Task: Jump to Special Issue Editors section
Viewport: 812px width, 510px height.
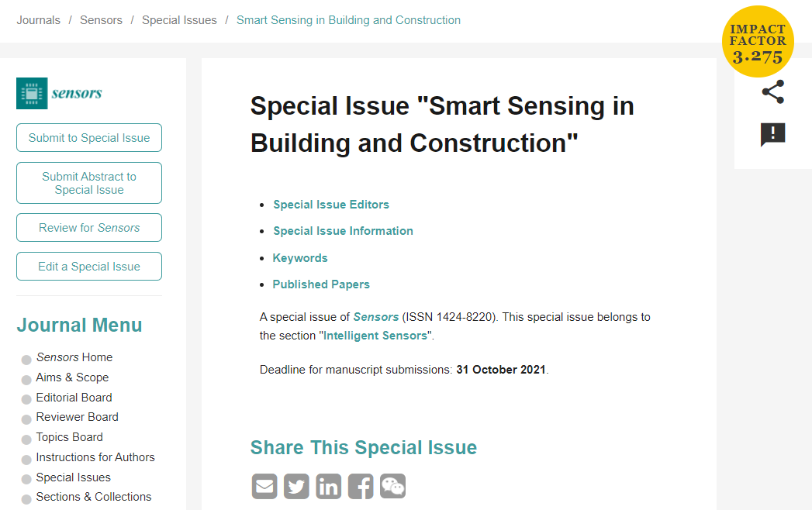Action: pos(331,205)
